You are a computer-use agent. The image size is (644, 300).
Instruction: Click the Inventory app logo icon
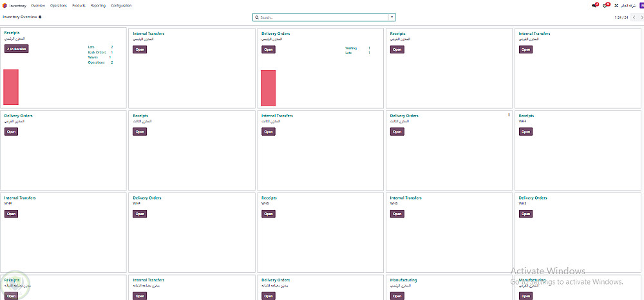tap(5, 5)
